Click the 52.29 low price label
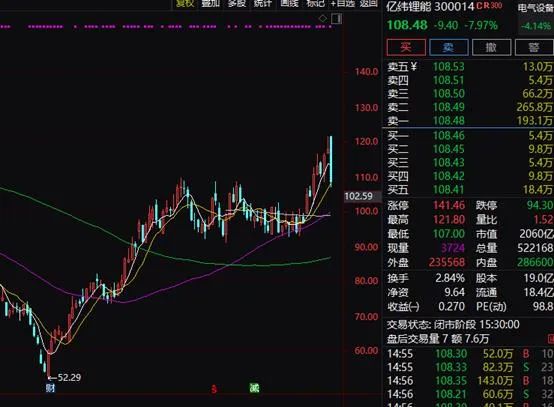The height and width of the screenshot is (407, 554). (69, 377)
